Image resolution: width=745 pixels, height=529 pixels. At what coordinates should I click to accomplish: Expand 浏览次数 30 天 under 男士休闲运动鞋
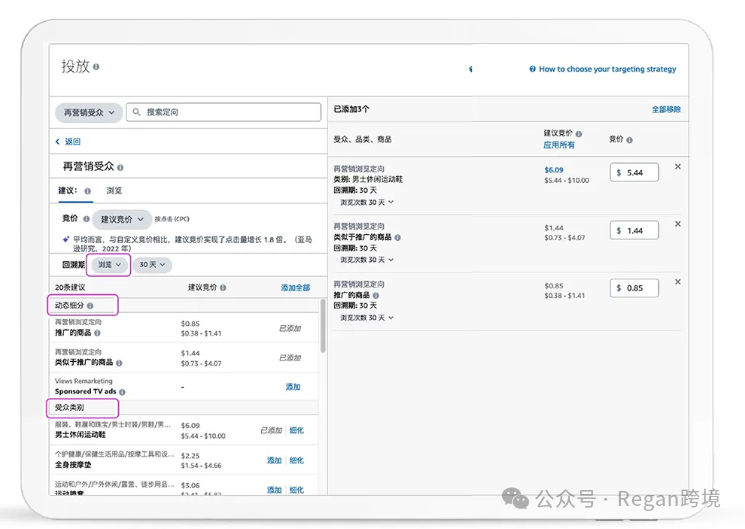[366, 202]
